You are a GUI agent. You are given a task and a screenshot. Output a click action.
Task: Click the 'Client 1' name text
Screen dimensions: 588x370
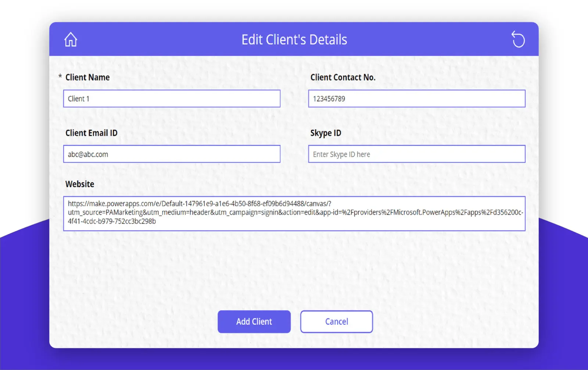78,99
